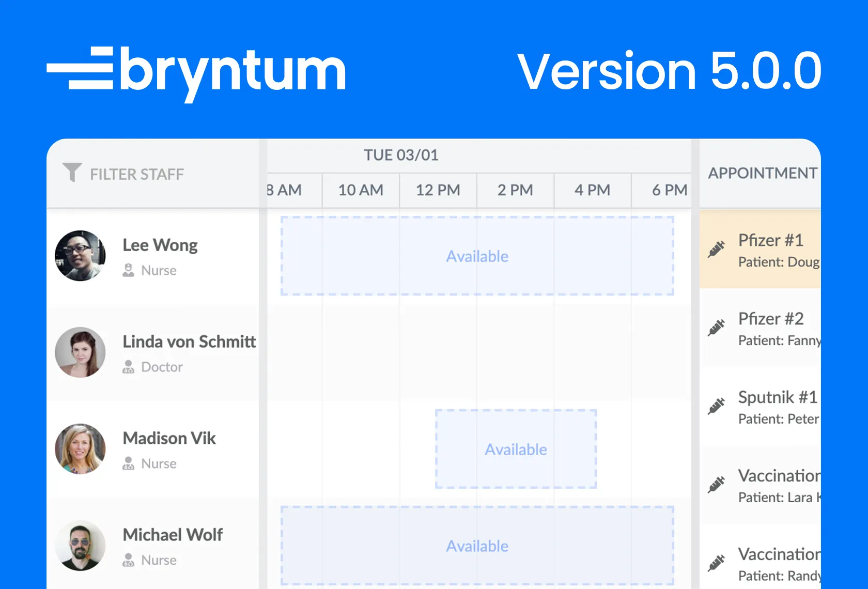Select Lee Wong's Available time slot
This screenshot has width=868, height=589.
(477, 256)
